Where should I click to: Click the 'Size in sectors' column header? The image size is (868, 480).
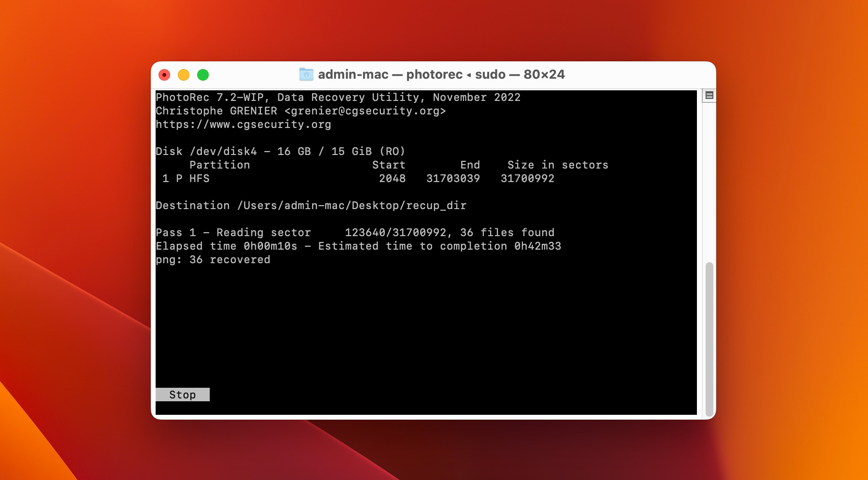557,165
